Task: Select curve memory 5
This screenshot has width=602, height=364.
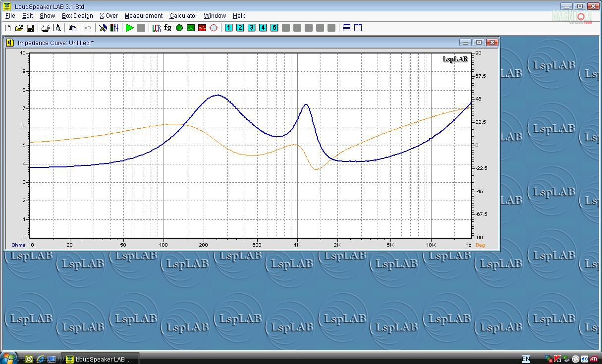Action: pyautogui.click(x=274, y=28)
